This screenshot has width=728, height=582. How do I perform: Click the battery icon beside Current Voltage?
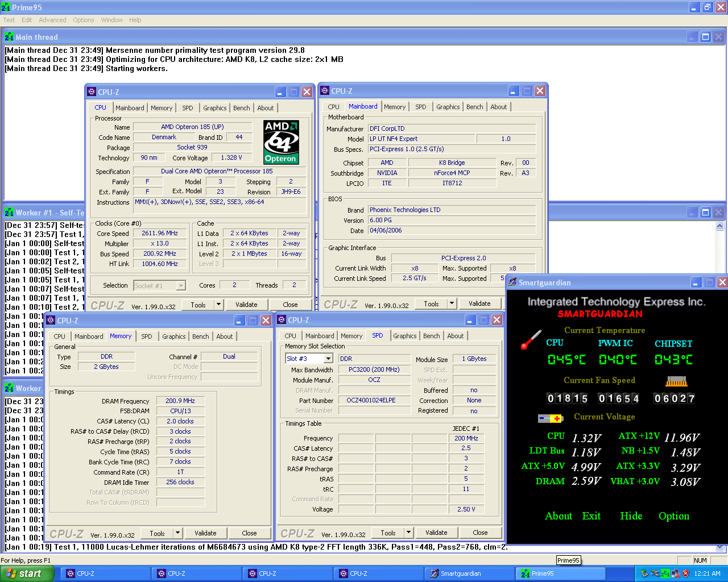[x=551, y=418]
